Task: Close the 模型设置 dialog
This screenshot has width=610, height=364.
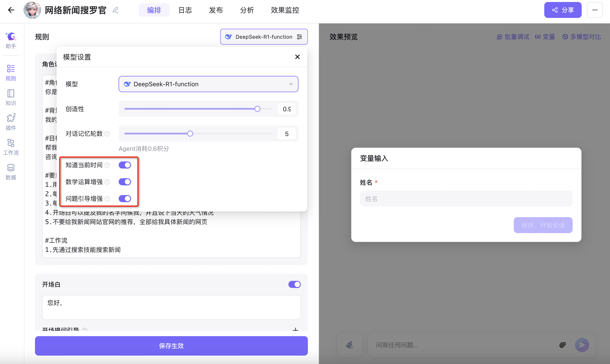Action: coord(297,57)
